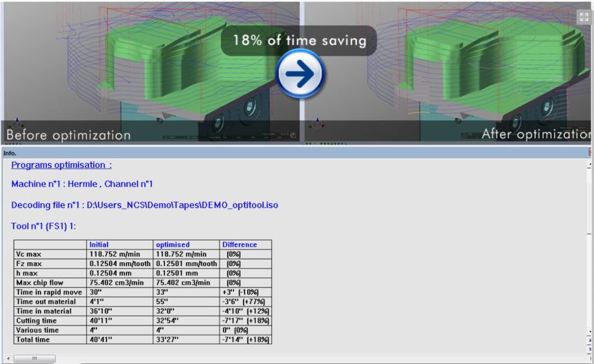This screenshot has height=364, width=594.
Task: Click the Before optimization caption
Action: point(68,135)
